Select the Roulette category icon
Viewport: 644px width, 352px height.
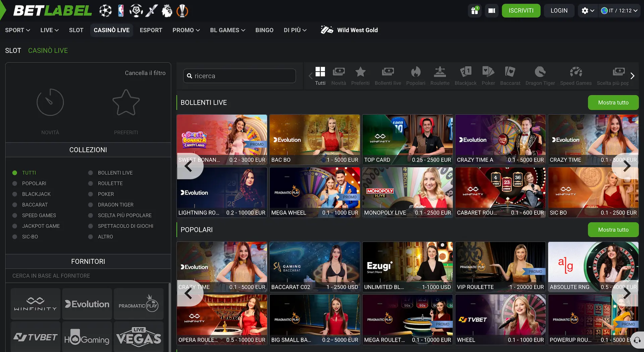[x=440, y=76]
